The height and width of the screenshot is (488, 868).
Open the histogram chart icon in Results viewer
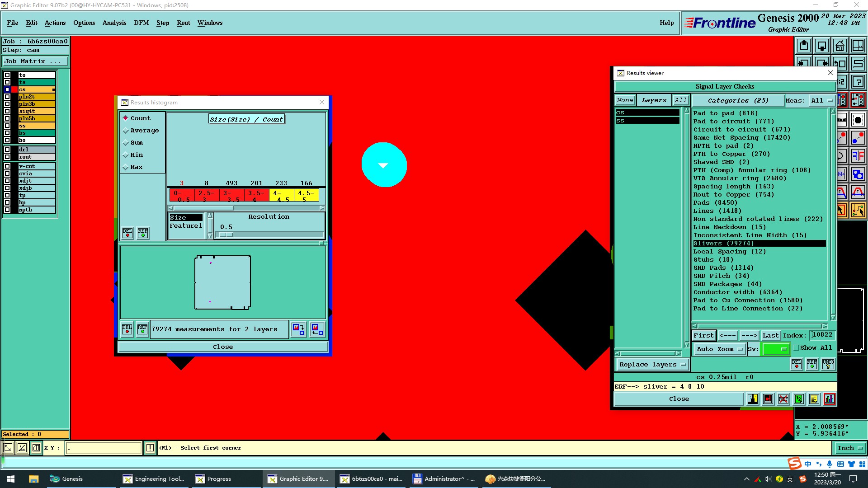(830, 399)
